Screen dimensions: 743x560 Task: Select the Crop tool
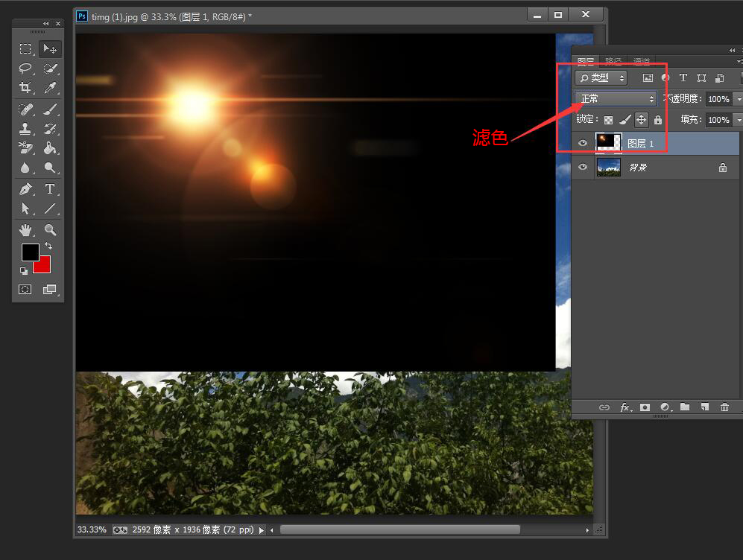tap(25, 88)
